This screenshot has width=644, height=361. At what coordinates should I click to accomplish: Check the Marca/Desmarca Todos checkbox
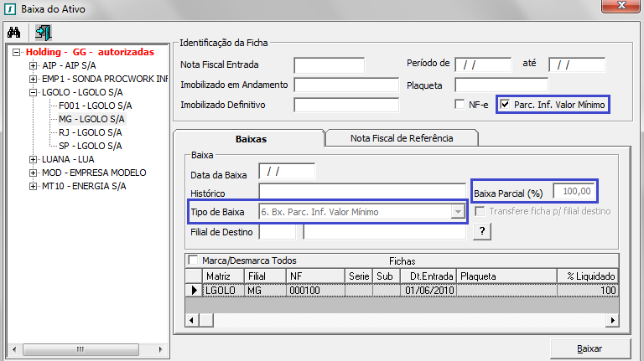click(194, 260)
